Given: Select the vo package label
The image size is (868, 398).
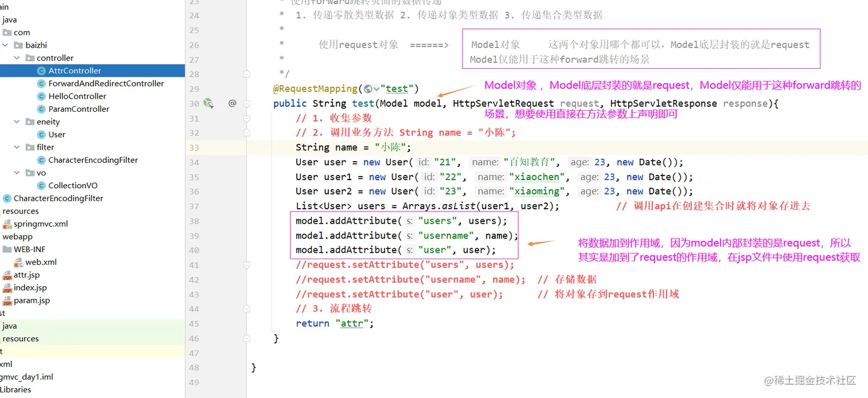Looking at the screenshot, I should click(41, 173).
